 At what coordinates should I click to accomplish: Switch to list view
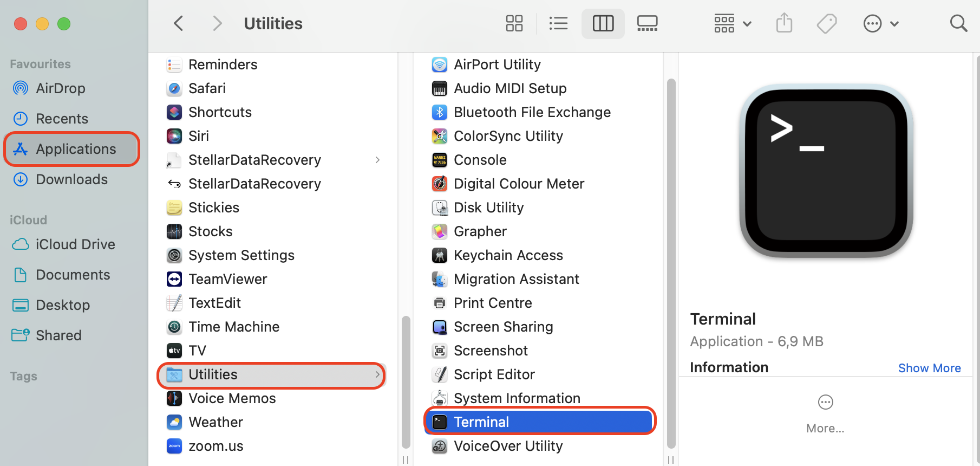tap(558, 23)
